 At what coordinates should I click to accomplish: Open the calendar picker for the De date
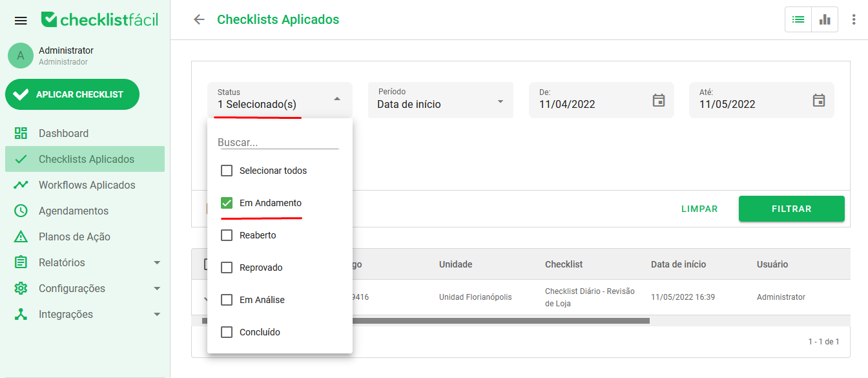[658, 100]
